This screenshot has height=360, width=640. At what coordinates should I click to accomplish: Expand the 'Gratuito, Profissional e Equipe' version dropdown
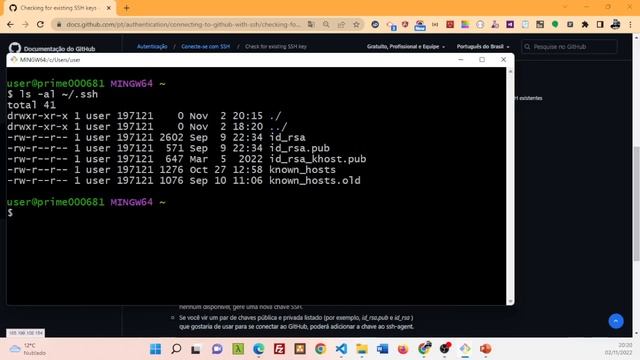coord(406,47)
